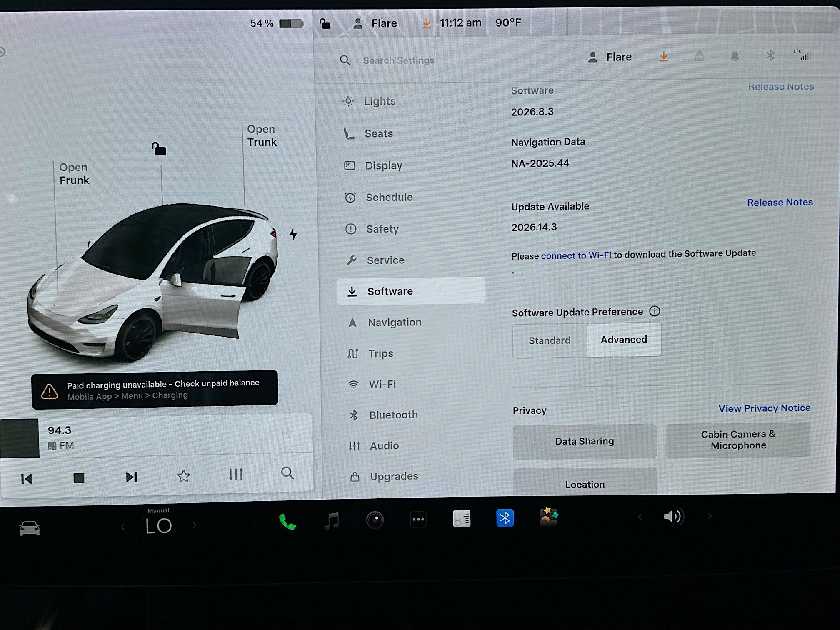Select Advanced update preference

624,340
